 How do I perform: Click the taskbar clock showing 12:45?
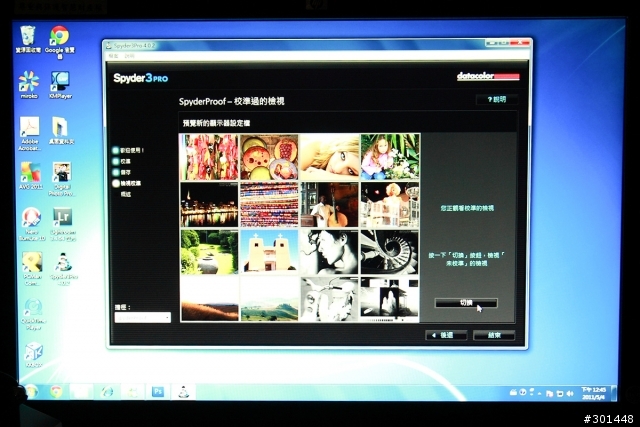click(x=593, y=393)
